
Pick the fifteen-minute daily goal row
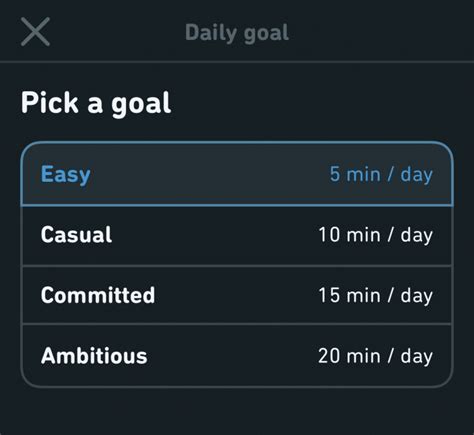point(237,295)
